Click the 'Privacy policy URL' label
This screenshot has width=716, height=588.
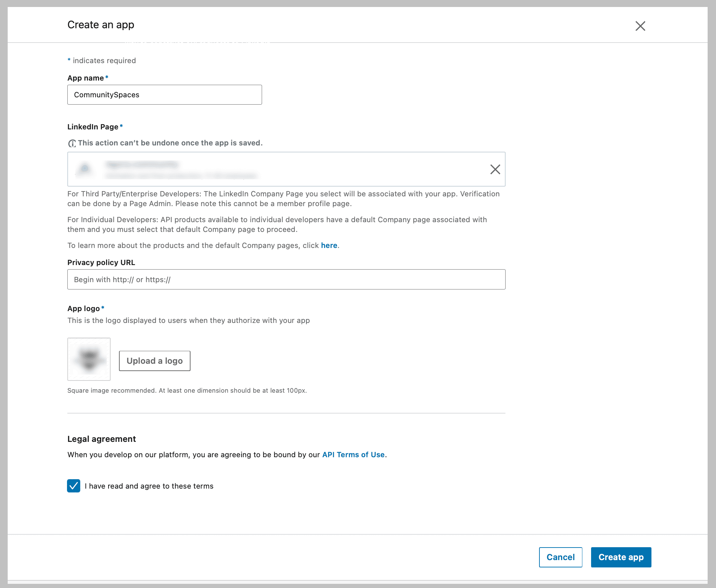pyautogui.click(x=101, y=263)
